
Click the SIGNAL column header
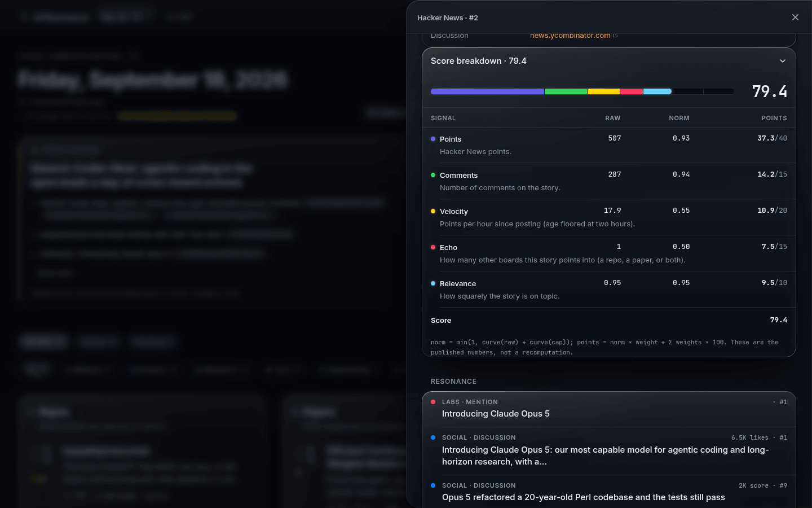(x=443, y=118)
